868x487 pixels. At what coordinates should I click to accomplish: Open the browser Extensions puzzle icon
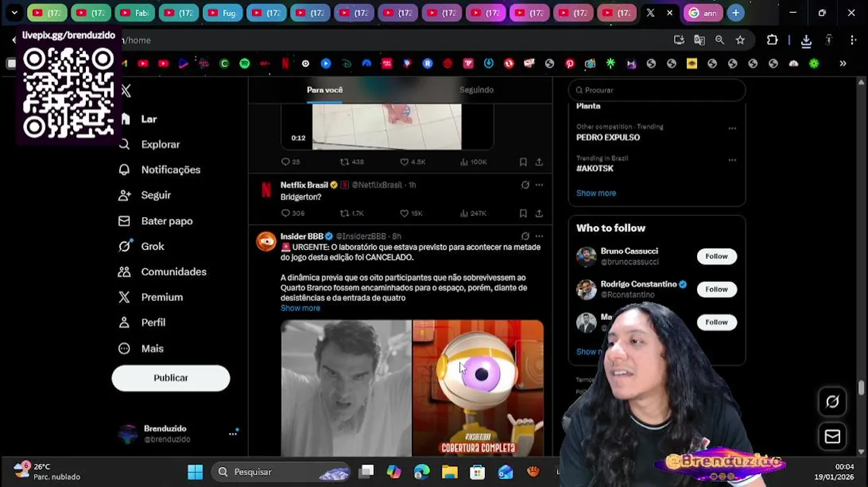point(772,40)
